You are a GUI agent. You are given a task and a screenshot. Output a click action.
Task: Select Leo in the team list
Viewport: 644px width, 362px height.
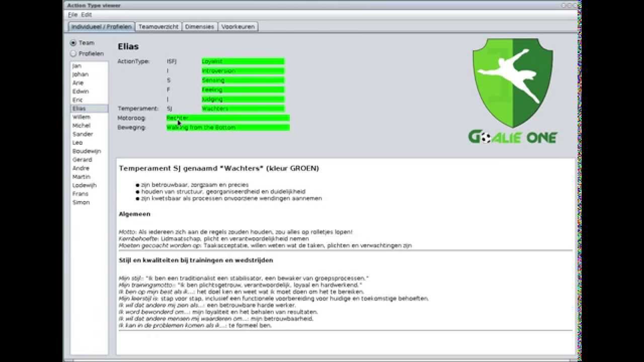pyautogui.click(x=89, y=143)
